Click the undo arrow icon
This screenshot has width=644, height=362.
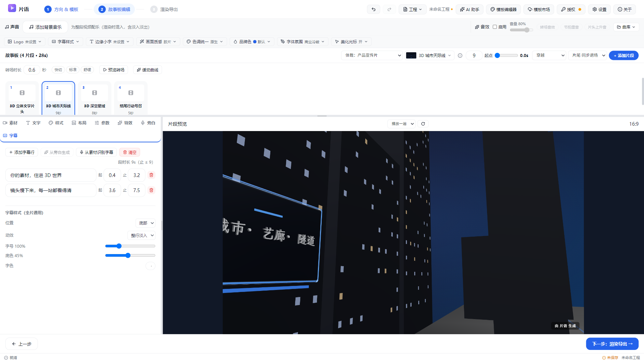tap(373, 9)
